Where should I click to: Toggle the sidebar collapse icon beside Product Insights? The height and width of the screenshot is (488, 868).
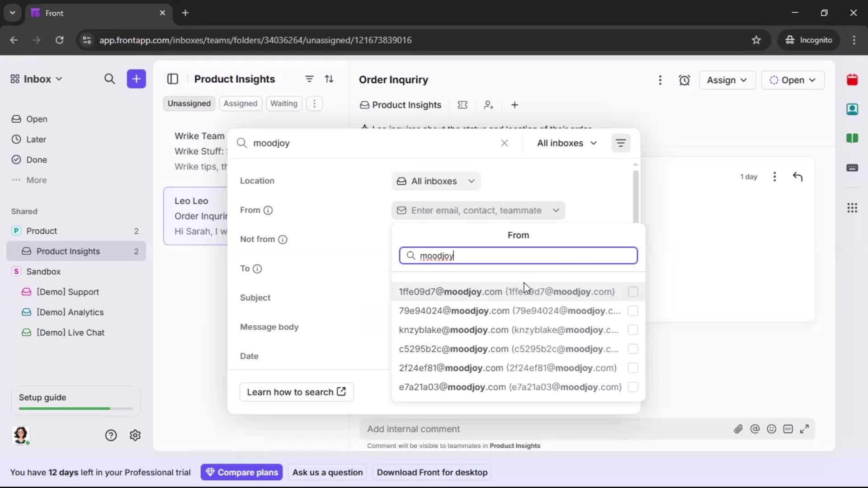point(173,79)
